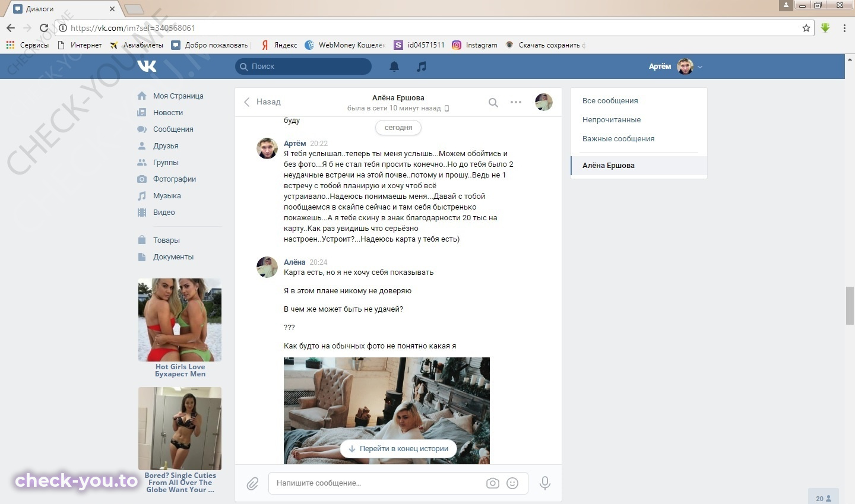
Task: Click the сегодня date label
Action: tap(398, 128)
